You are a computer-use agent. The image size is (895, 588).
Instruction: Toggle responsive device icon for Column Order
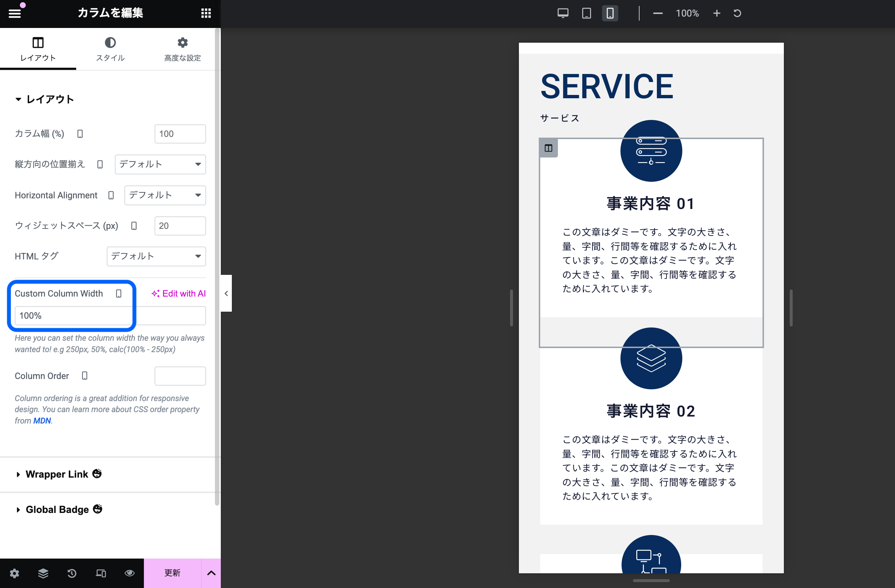pyautogui.click(x=85, y=376)
